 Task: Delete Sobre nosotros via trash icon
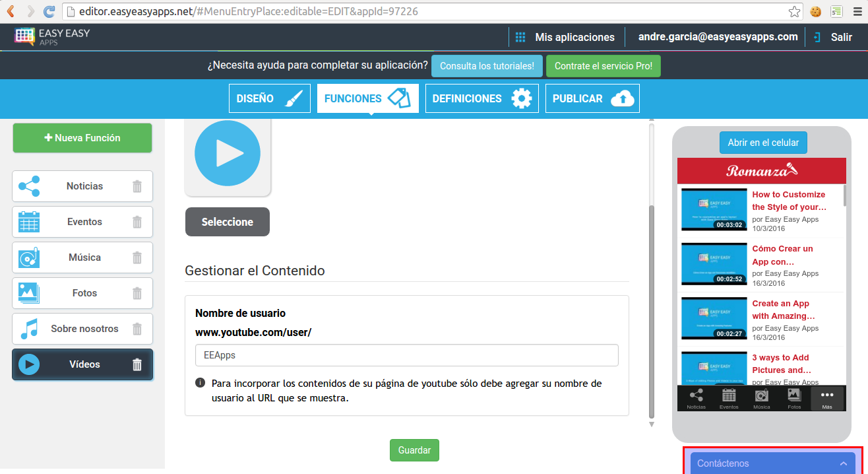(137, 329)
